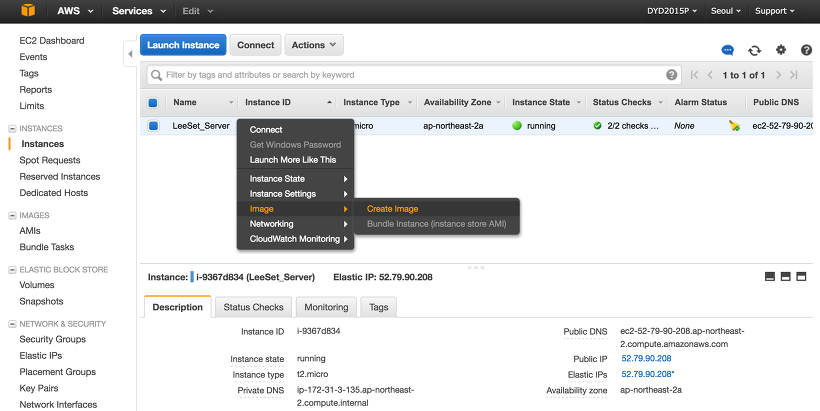This screenshot has width=820, height=411.
Task: Open the Elastic IPs 52.79.90.208* link
Action: [x=647, y=374]
